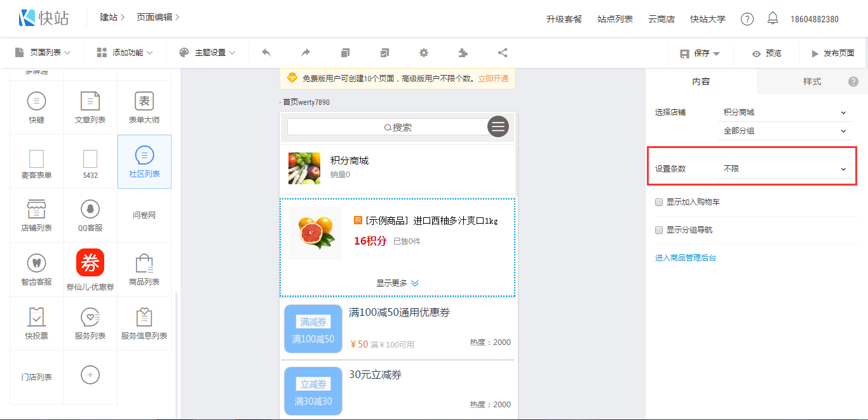Click the 搜索 search field in preview
868x420 pixels.
pos(388,127)
